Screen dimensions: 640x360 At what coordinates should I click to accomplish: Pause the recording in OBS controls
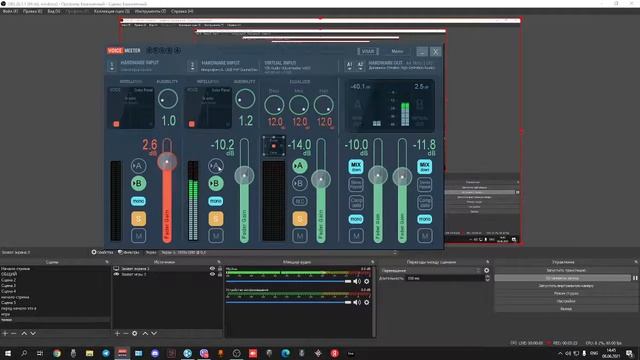[635, 278]
